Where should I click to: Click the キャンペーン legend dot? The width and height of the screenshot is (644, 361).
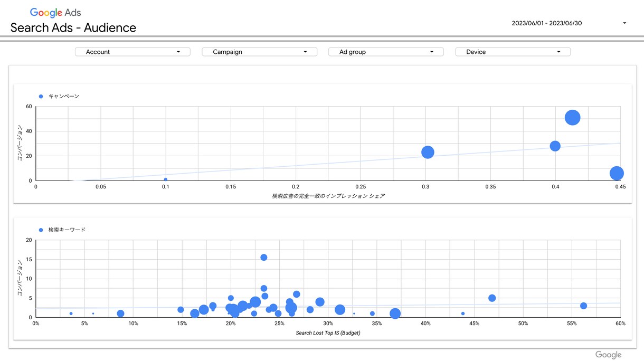(41, 97)
